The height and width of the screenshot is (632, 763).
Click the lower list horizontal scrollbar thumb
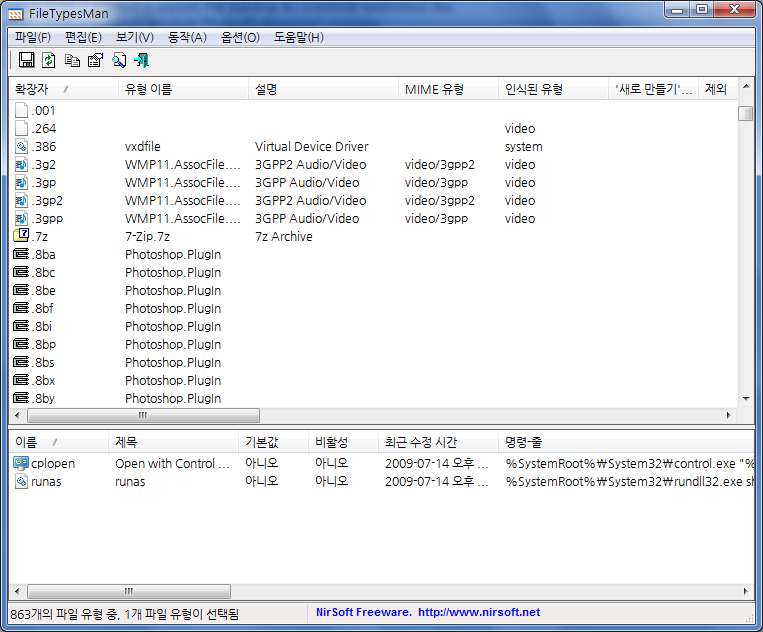[128, 592]
